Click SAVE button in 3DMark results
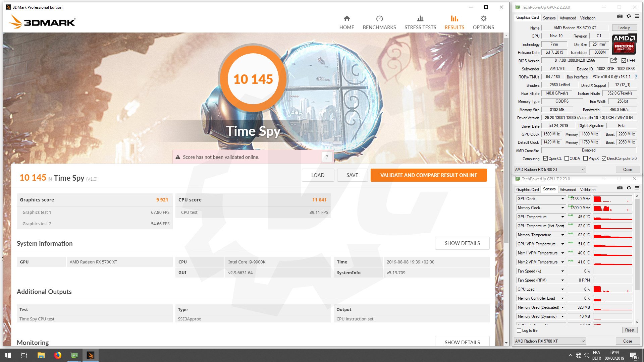This screenshot has width=644, height=362. coord(352,175)
